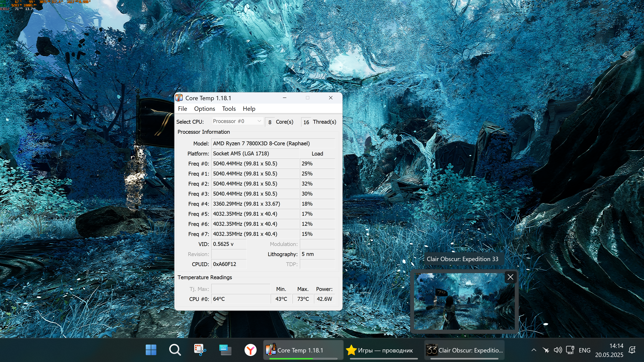
Task: Minimize the Core Temp window
Action: tap(284, 98)
